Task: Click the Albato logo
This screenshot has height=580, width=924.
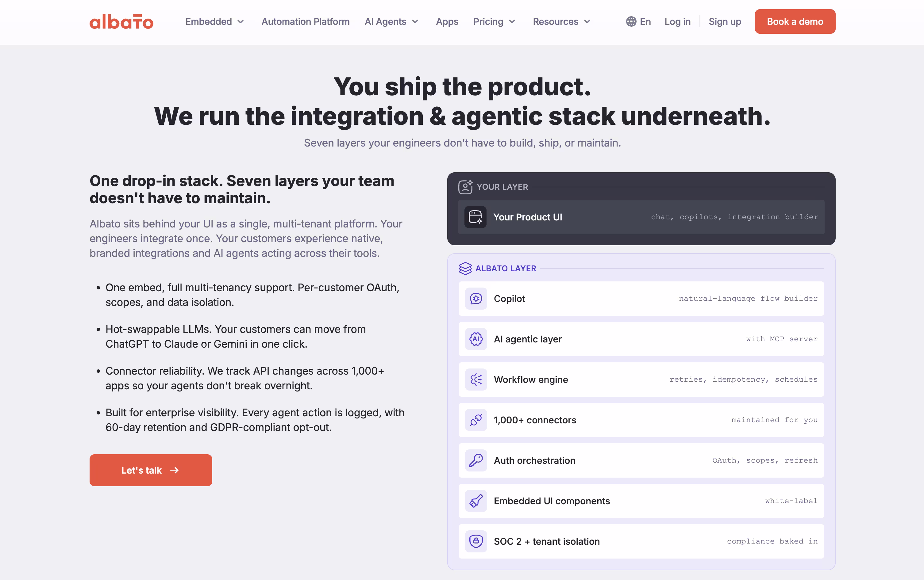Action: tap(121, 21)
